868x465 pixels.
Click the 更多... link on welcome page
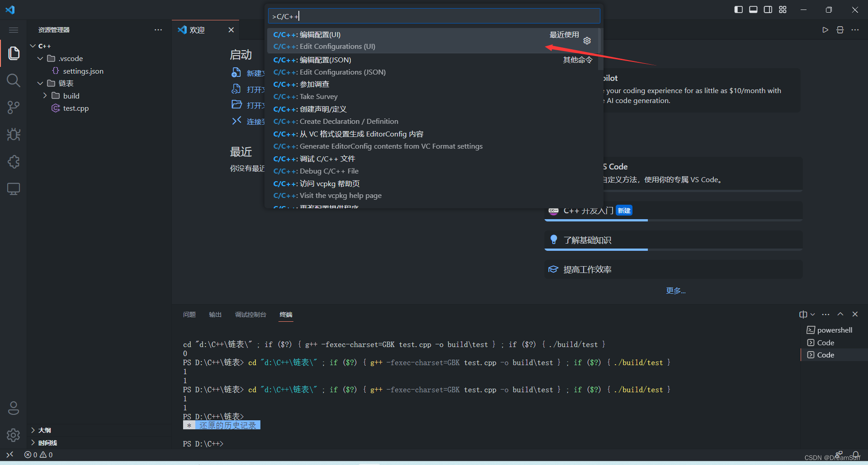coord(675,291)
